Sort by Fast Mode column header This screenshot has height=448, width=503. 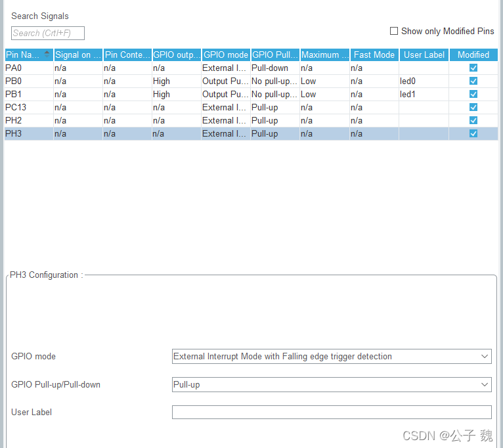[x=374, y=55]
